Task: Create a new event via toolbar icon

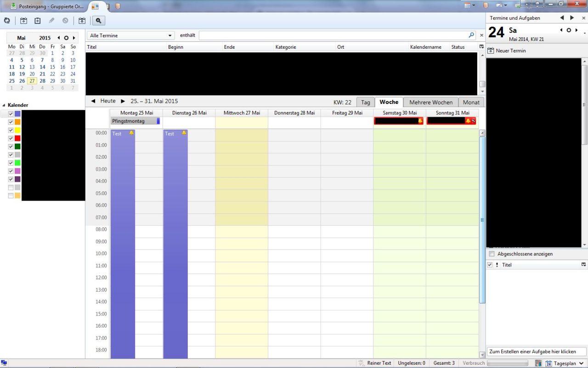Action: [24, 21]
